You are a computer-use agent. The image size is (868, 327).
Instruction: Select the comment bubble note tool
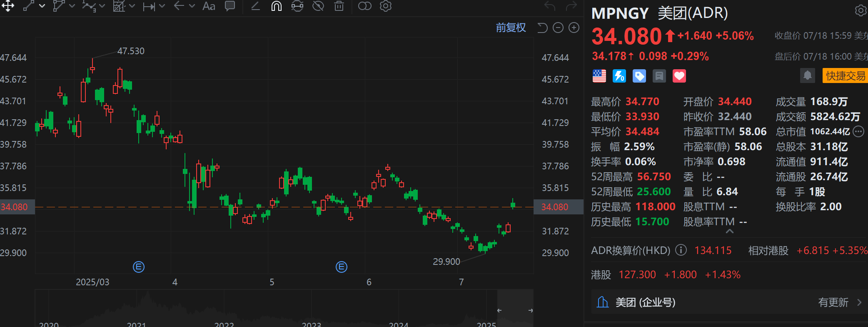229,6
